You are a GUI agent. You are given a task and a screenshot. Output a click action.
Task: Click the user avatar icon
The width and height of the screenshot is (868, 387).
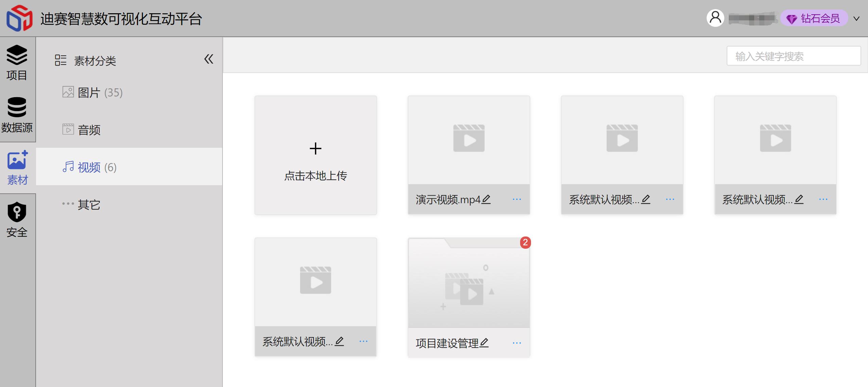click(x=715, y=18)
